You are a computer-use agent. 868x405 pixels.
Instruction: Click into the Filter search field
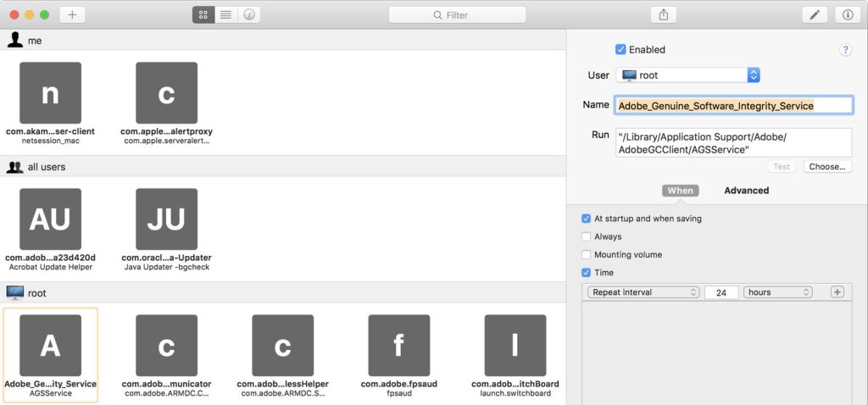(x=458, y=15)
